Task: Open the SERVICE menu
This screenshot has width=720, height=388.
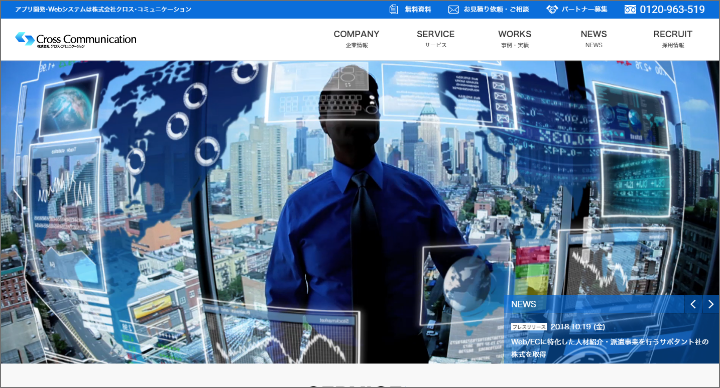Action: 435,39
